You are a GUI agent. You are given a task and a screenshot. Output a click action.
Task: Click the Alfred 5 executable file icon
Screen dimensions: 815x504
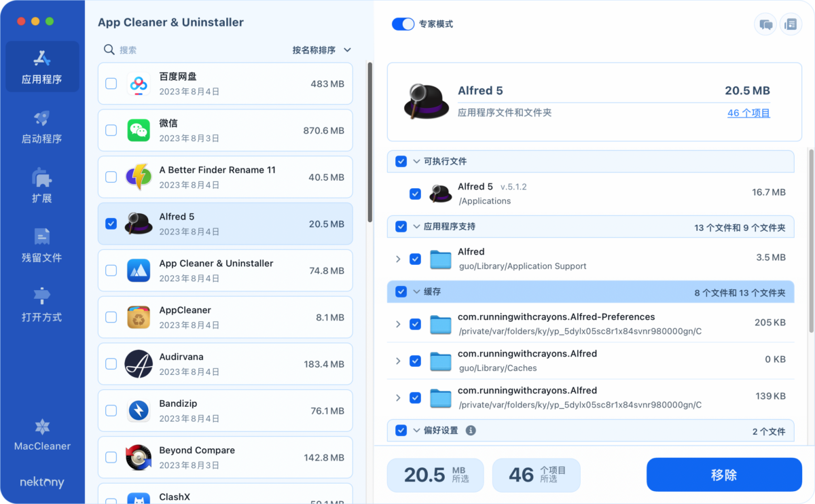click(x=441, y=194)
